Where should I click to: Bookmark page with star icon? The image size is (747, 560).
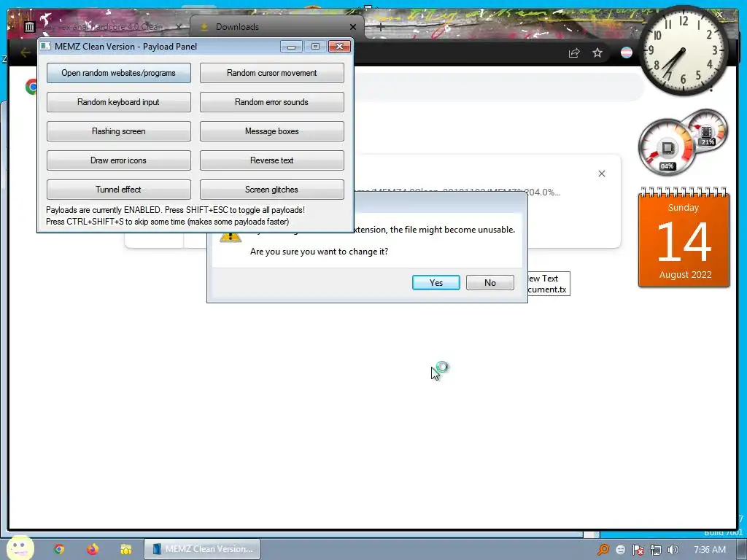(x=597, y=52)
